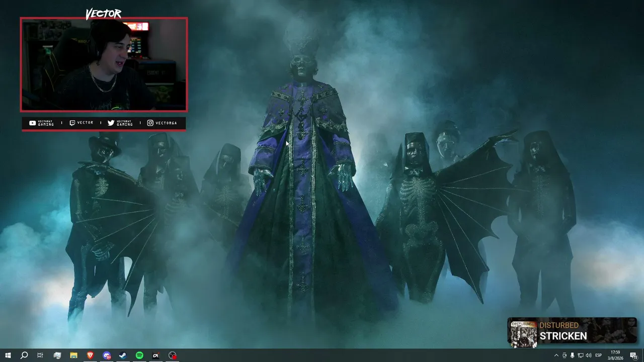The width and height of the screenshot is (644, 362).
Task: Expand the hidden system tray icons
Action: (556, 355)
